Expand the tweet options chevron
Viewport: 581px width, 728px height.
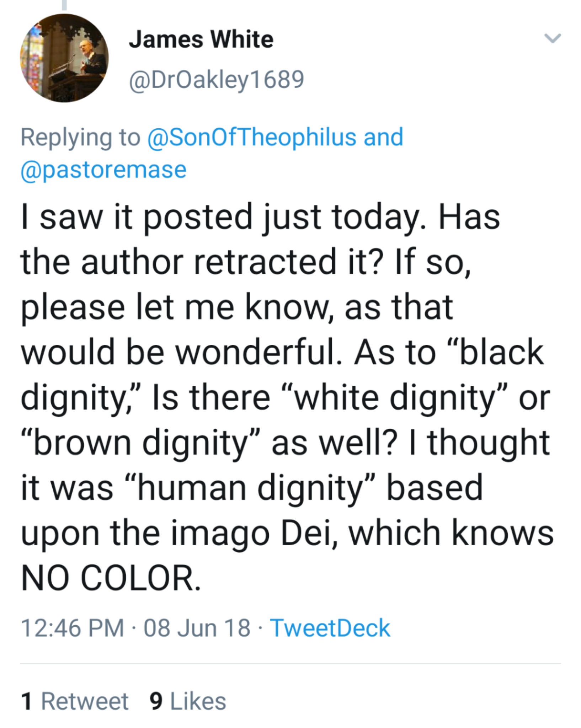553,38
